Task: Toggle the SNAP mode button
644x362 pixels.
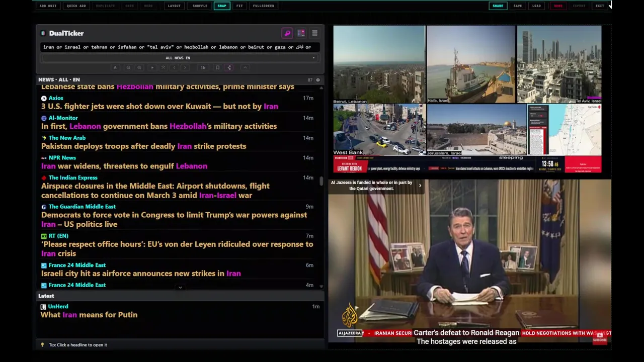Action: tap(222, 6)
